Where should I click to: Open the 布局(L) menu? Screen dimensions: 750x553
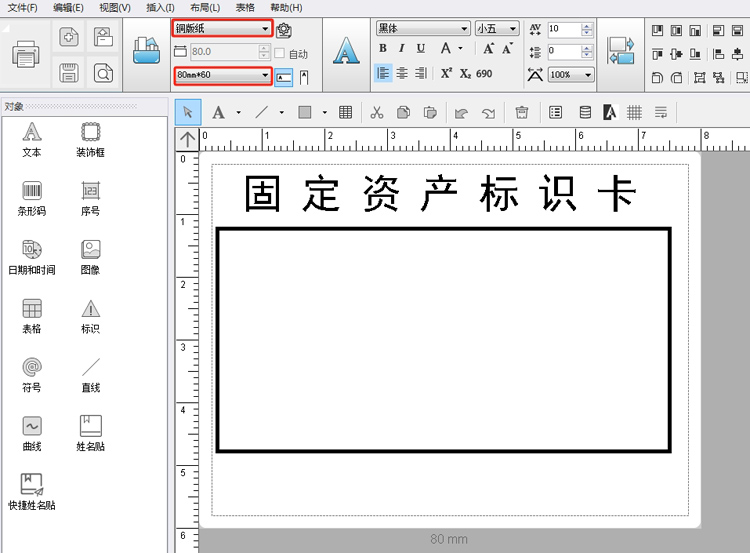pos(205,8)
